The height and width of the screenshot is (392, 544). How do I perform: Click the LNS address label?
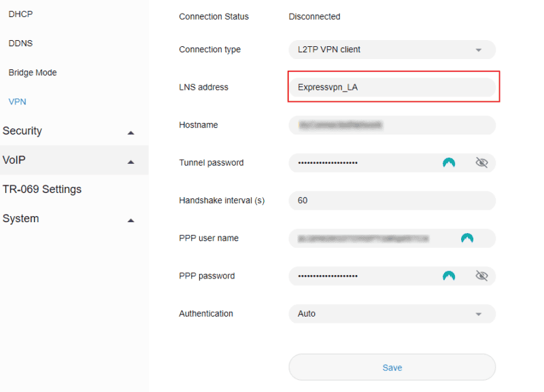203,88
